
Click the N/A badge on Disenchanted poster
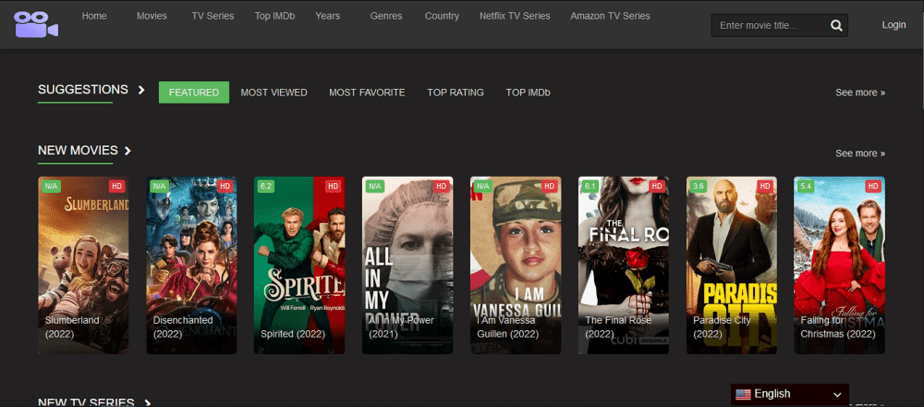click(159, 186)
